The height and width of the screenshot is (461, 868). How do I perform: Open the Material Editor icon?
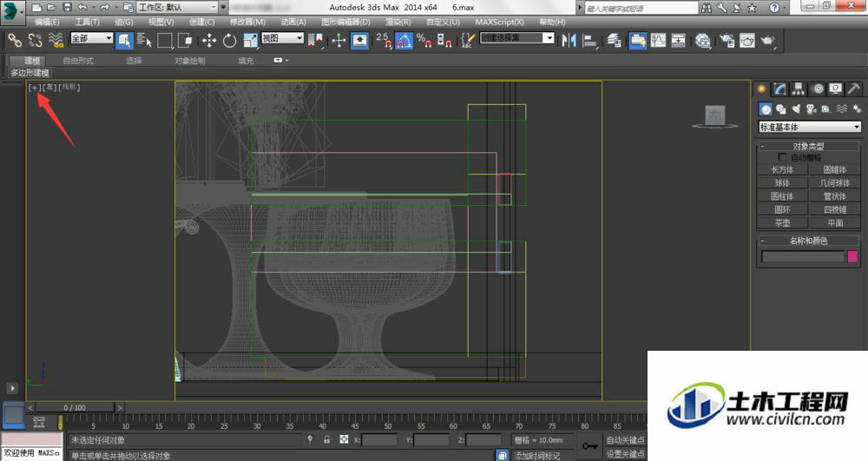pyautogui.click(x=703, y=41)
